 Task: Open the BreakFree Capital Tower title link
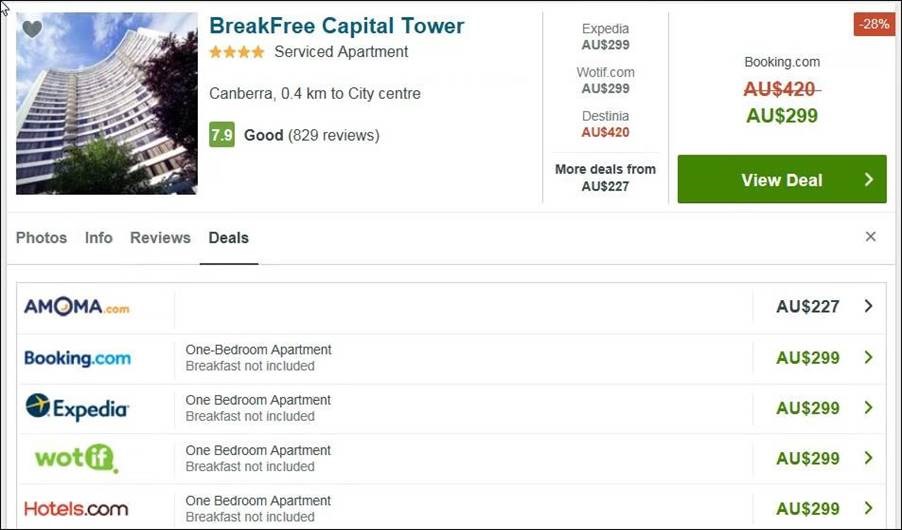pyautogui.click(x=336, y=26)
